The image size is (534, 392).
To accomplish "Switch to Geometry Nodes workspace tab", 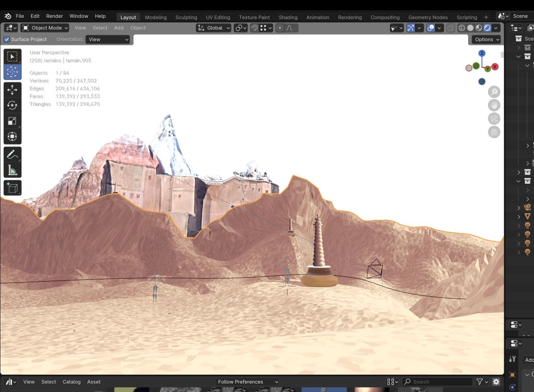I will [428, 17].
